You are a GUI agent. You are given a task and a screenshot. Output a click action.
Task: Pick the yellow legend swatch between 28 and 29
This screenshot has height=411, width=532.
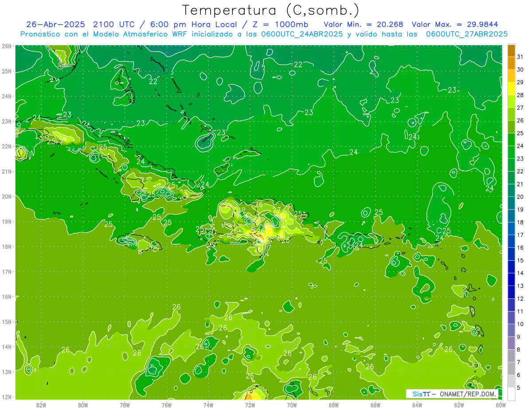(511, 89)
